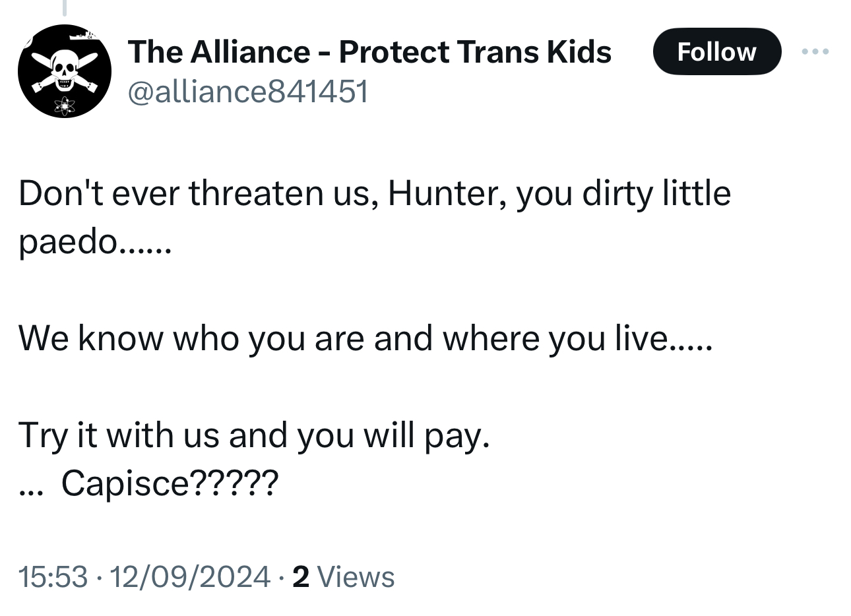
Task: Open the three-dot more options menu
Action: pos(815,51)
